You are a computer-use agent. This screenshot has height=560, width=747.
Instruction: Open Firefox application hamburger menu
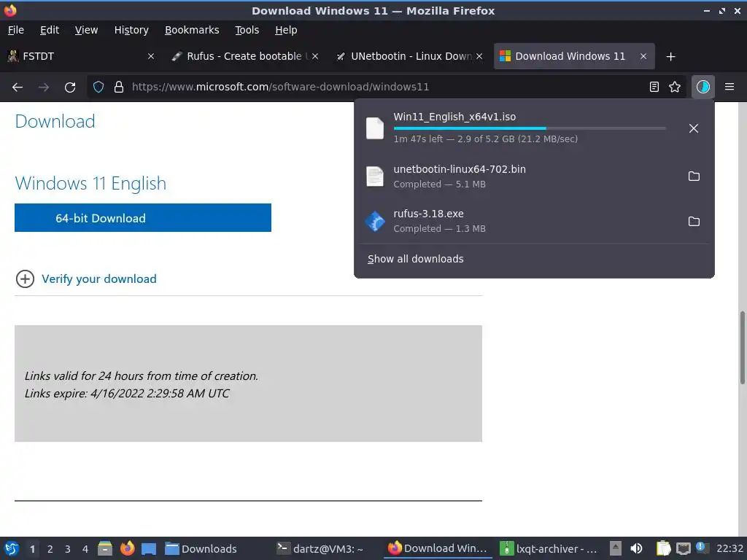pyautogui.click(x=729, y=87)
